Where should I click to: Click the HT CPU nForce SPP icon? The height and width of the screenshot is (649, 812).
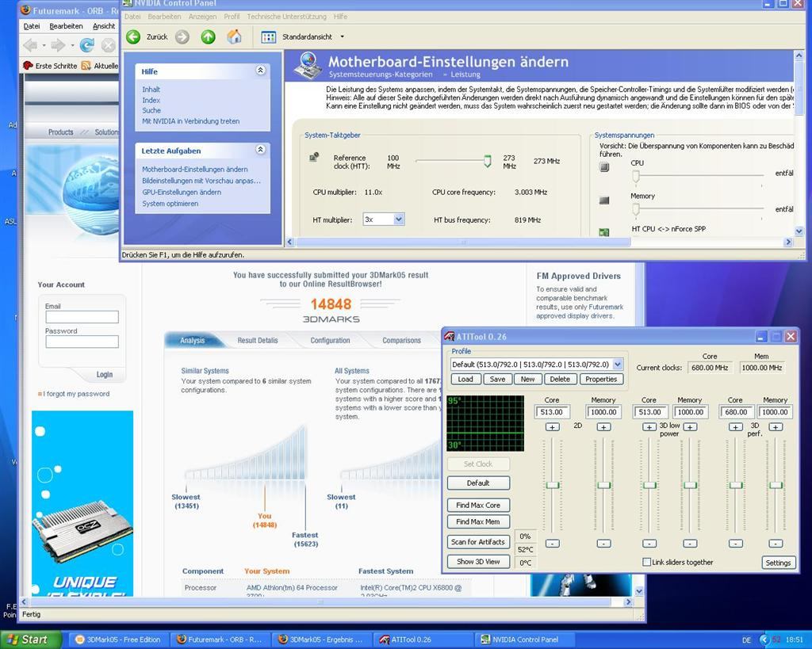pos(603,232)
